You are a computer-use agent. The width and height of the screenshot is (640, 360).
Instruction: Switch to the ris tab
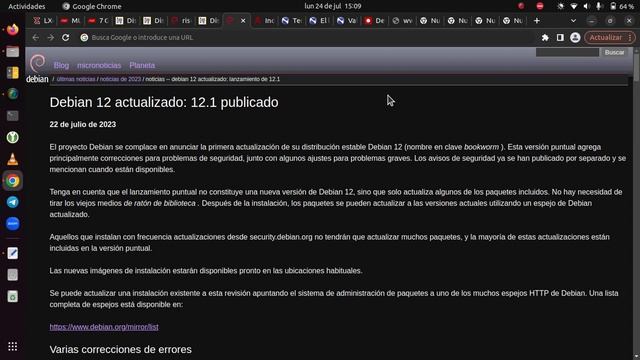[181, 20]
